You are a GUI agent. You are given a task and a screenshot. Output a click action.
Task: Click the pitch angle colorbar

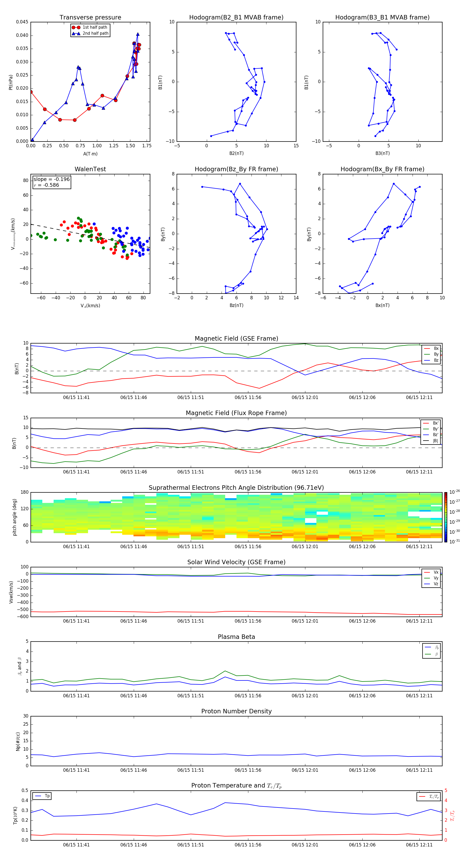pos(446,517)
